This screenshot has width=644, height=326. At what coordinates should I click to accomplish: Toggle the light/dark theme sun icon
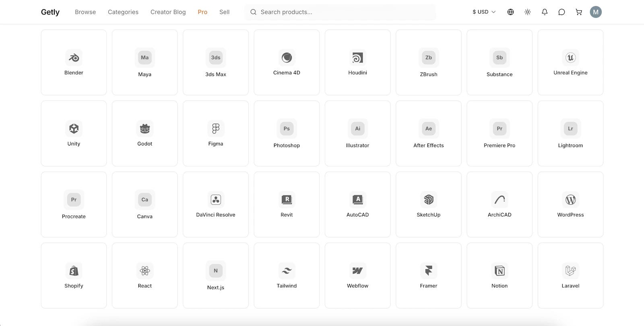coord(528,12)
